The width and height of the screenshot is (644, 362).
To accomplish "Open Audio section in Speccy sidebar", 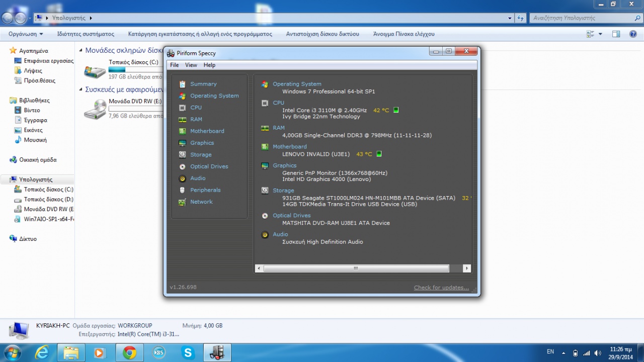I will 198,178.
